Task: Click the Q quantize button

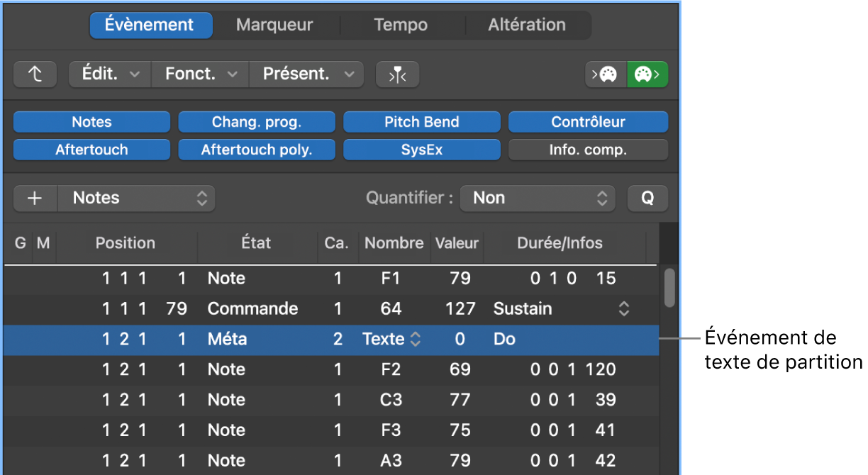Action: [x=647, y=198]
